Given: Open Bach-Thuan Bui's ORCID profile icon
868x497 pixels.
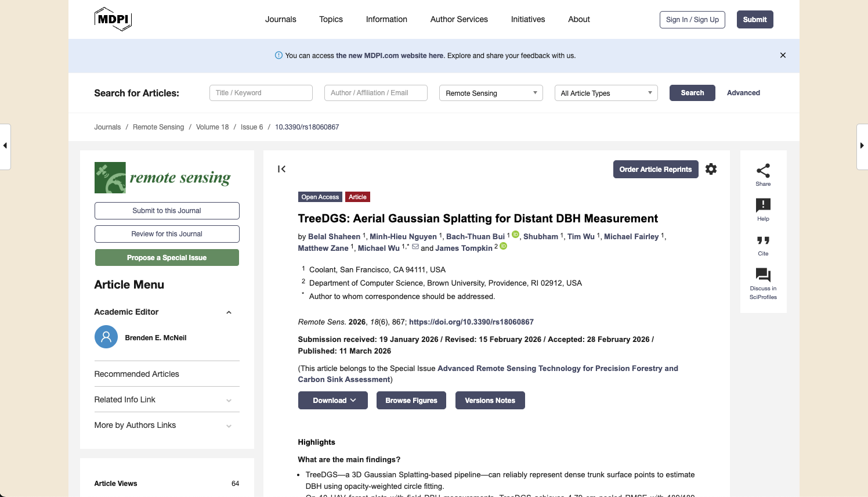Looking at the screenshot, I should 516,234.
